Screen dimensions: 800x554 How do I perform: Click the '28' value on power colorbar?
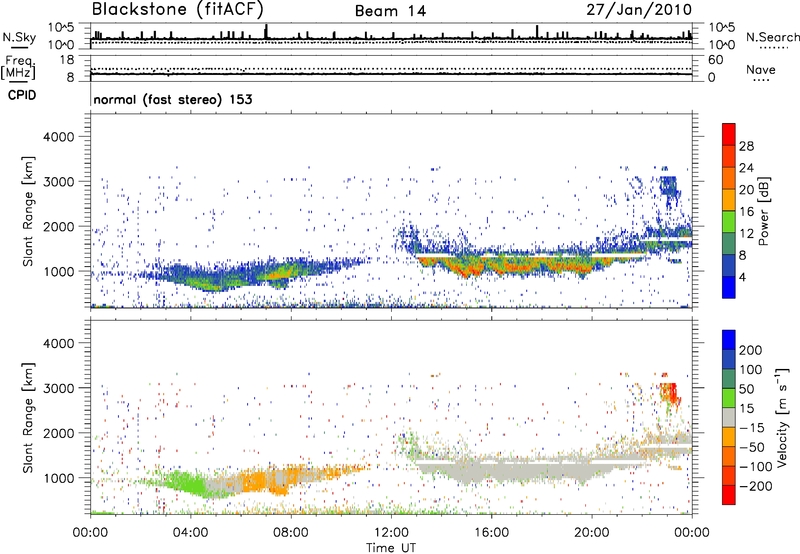click(746, 146)
